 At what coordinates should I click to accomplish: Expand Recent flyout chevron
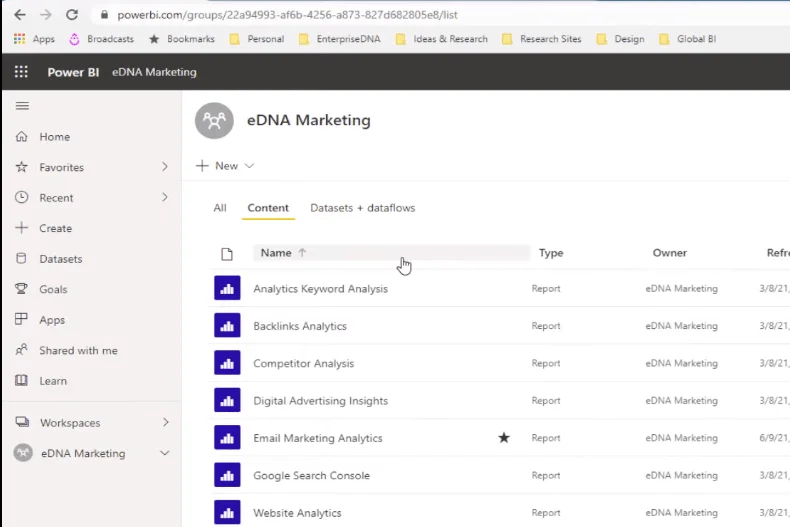tap(165, 197)
